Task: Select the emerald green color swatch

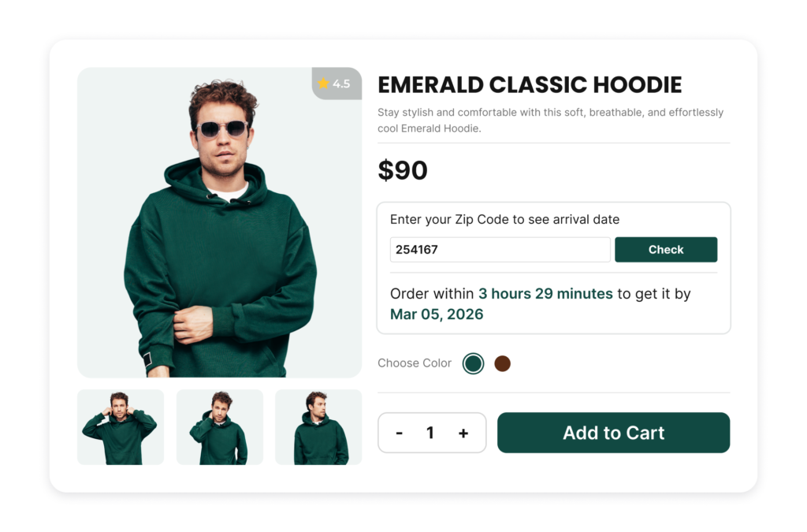Action: point(473,363)
